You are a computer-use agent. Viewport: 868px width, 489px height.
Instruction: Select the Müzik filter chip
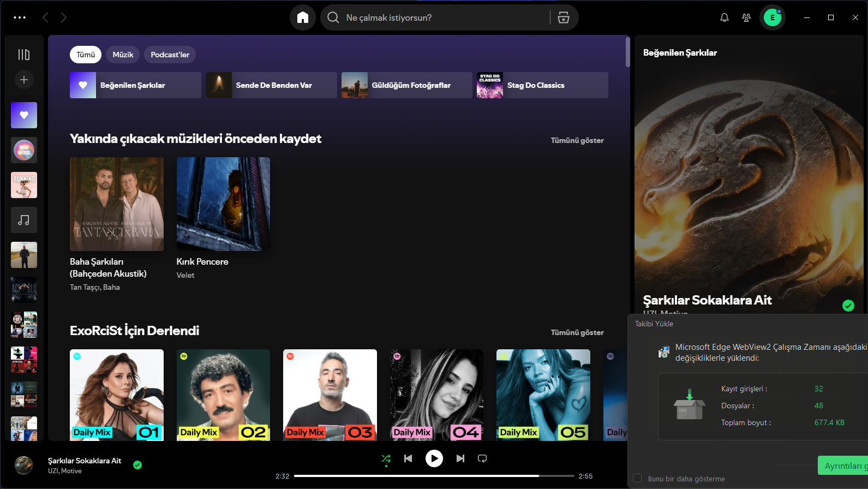123,55
